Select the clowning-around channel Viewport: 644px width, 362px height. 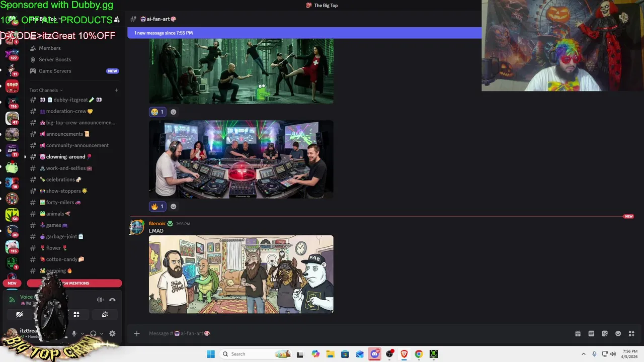74,157
